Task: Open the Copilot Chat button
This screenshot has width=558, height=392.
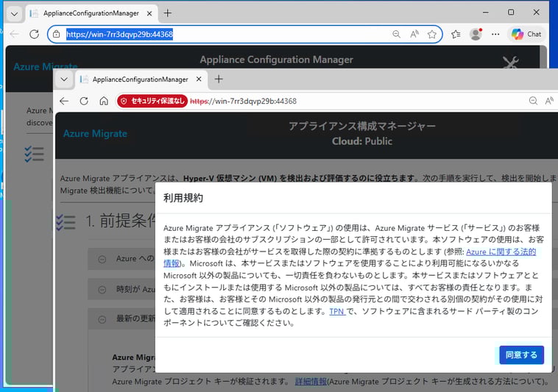Action: pos(526,34)
